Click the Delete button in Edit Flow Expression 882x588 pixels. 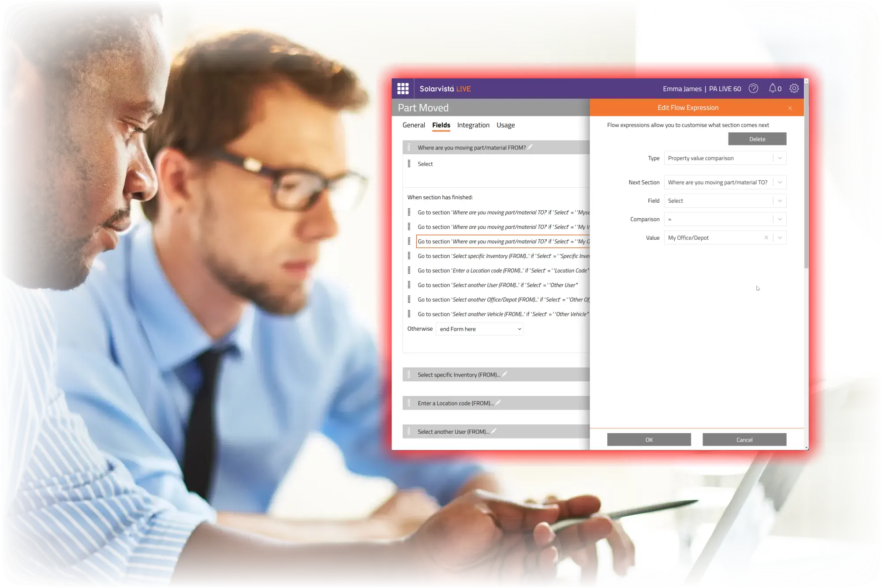pyautogui.click(x=757, y=138)
